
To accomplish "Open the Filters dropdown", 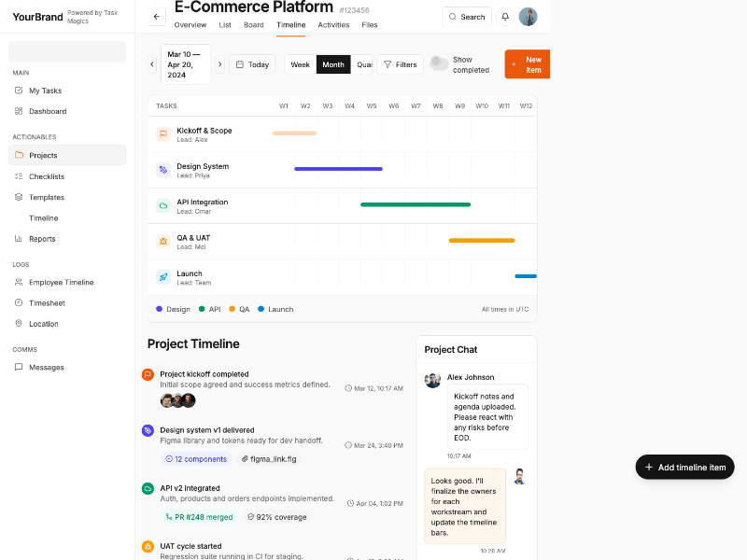I will [400, 64].
